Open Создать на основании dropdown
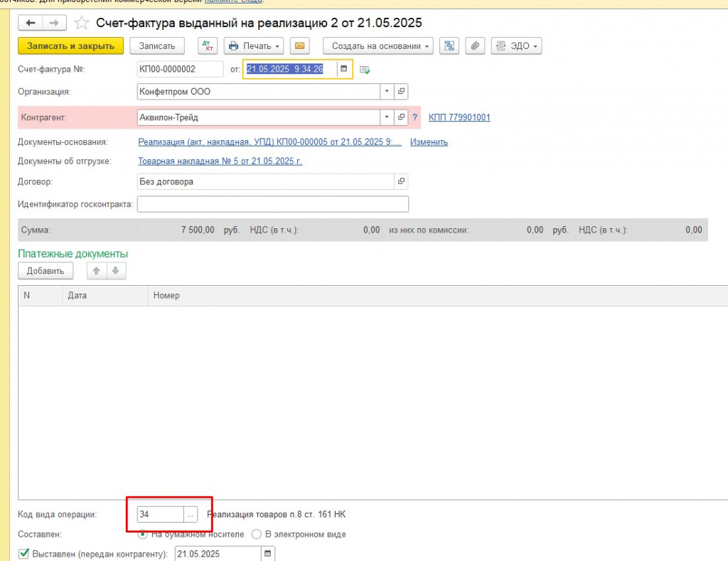Viewport: 728px width, 561px height. (378, 46)
